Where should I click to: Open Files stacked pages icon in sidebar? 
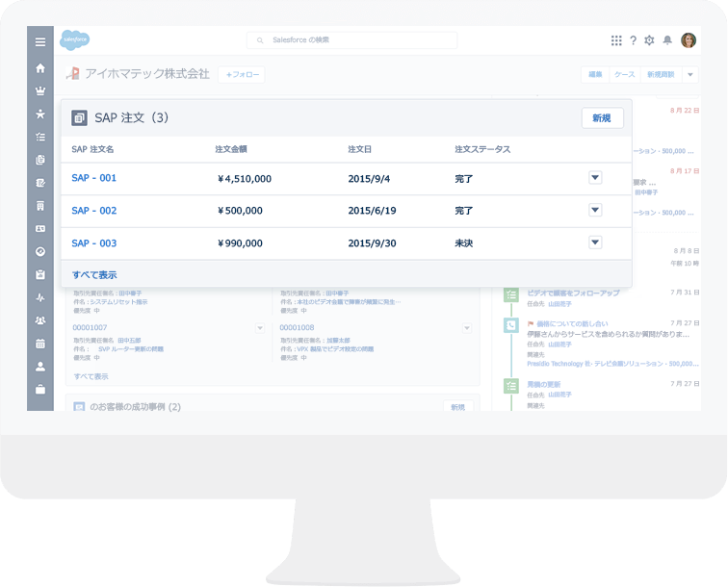40,160
